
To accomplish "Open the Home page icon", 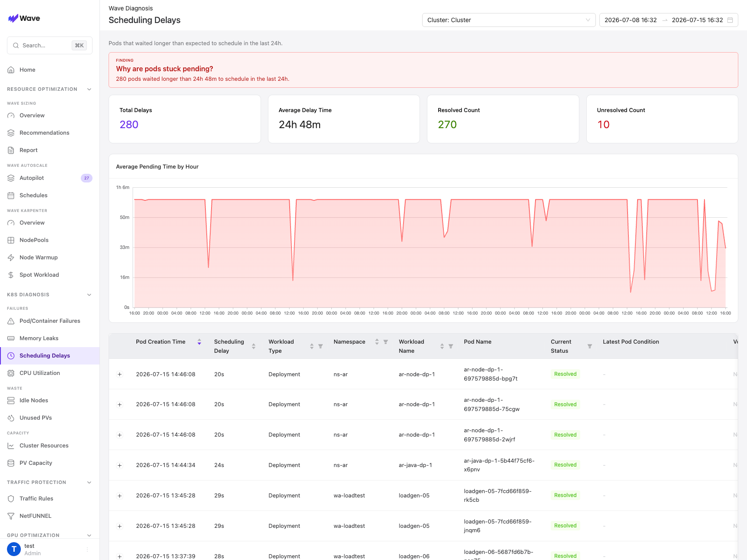I will [x=11, y=70].
